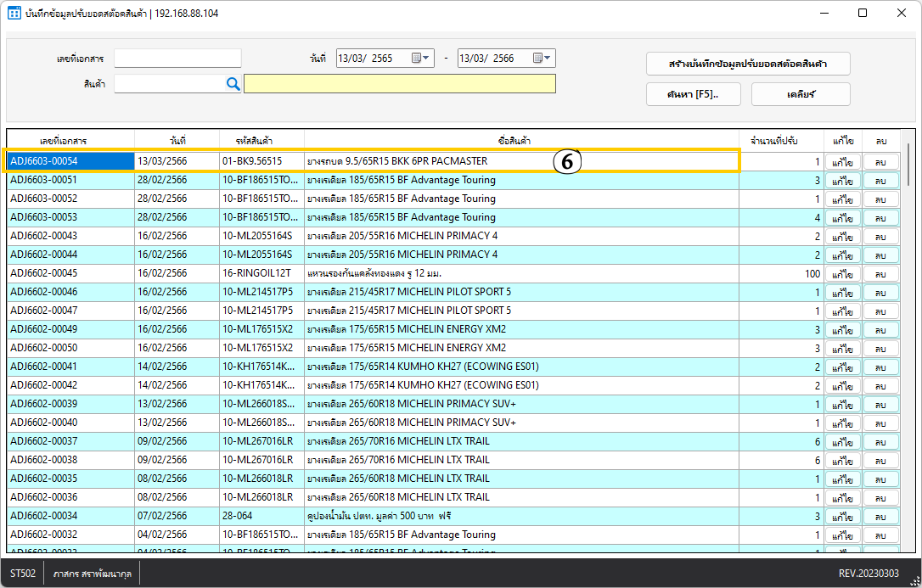Image resolution: width=922 pixels, height=588 pixels.
Task: Click the รหัสสินค้า column header
Action: (x=261, y=140)
